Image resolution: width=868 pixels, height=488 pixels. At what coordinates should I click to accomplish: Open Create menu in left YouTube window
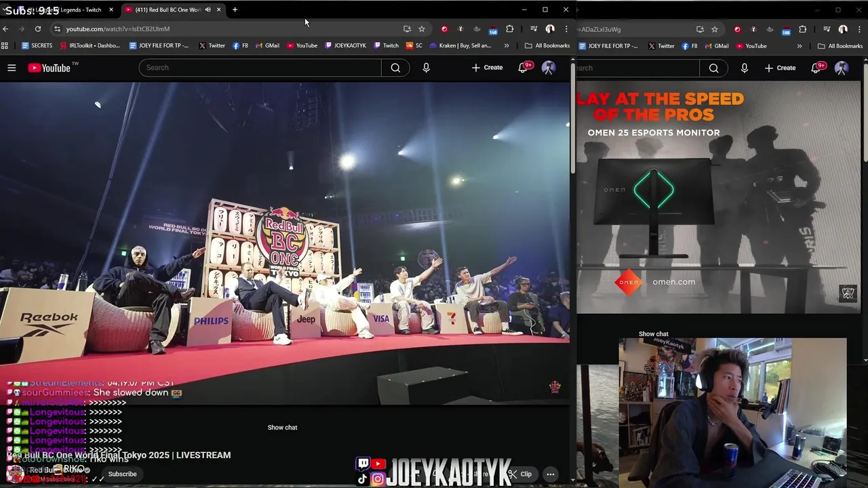[x=487, y=68]
